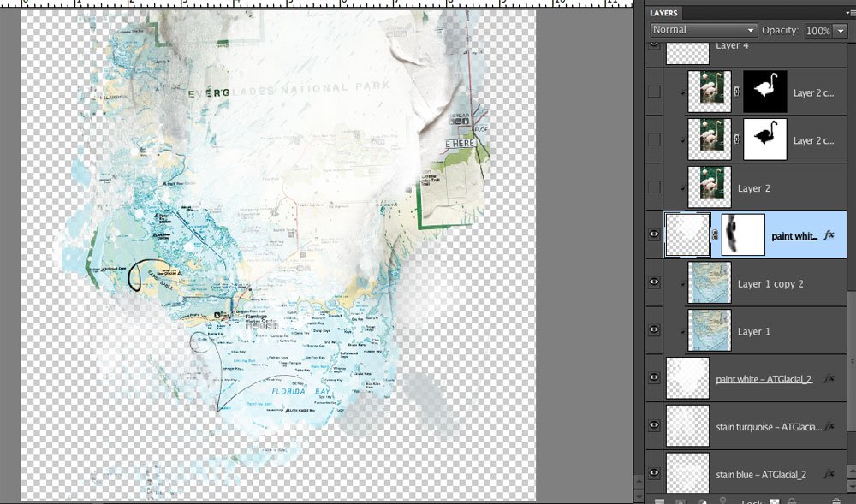Click the Layers panel vertical scroll thumb

coord(852,361)
